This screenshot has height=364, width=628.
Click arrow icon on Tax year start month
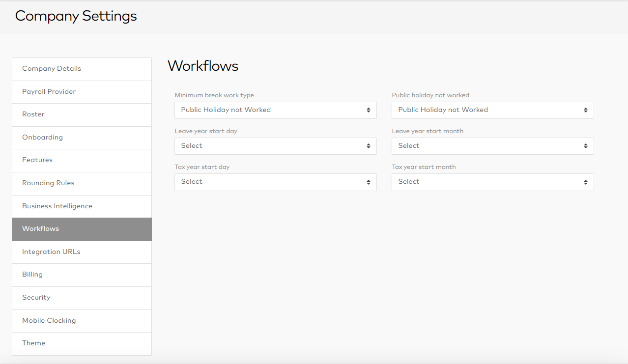585,182
